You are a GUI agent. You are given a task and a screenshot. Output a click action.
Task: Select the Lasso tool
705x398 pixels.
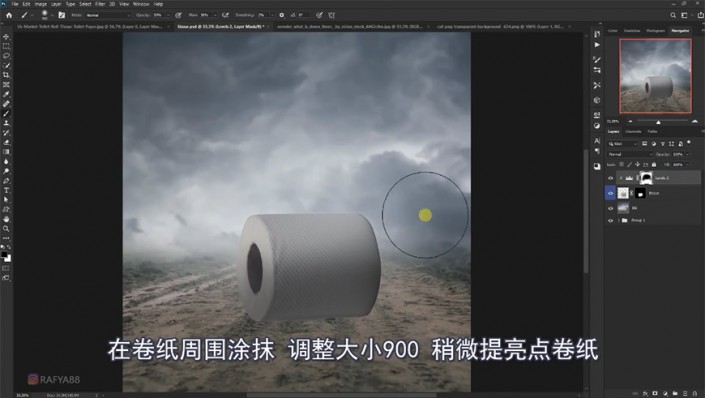pos(6,56)
